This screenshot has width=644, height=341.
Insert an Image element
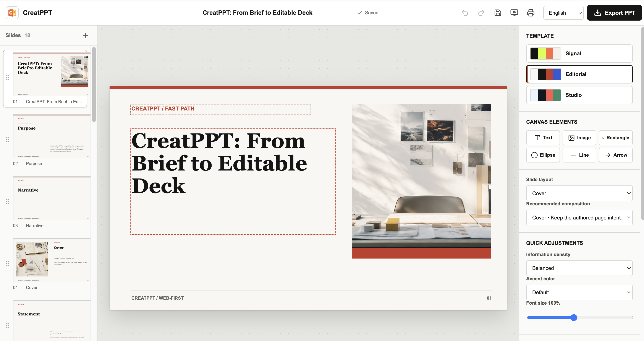pos(579,138)
